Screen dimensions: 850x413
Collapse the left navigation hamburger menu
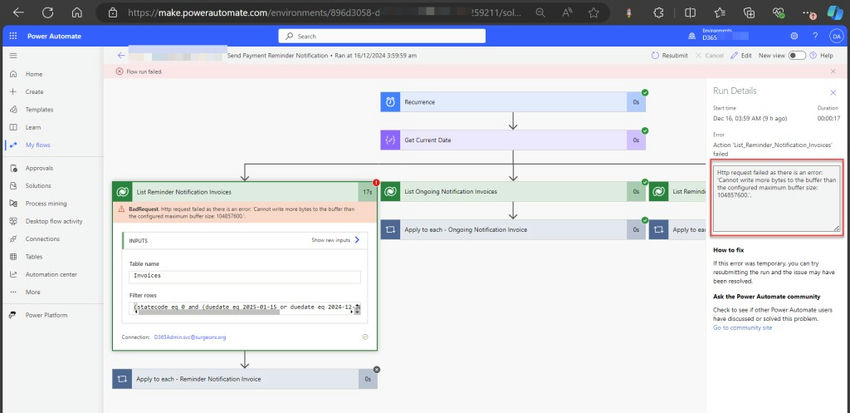[x=13, y=55]
